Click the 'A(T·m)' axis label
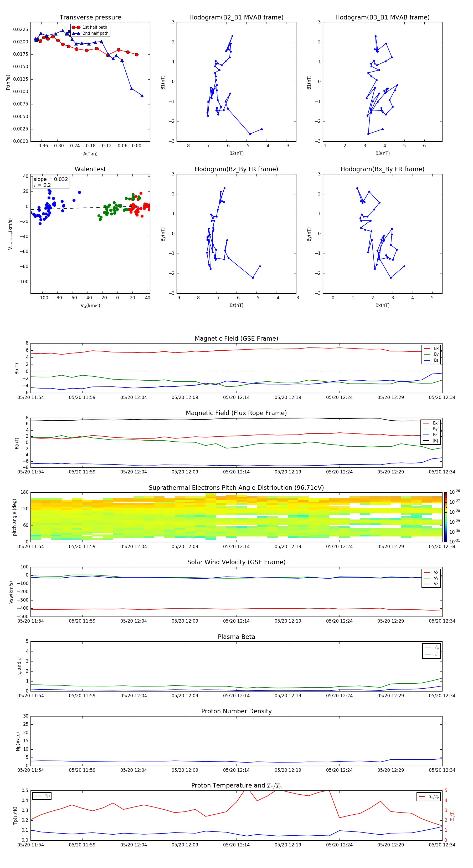Viewport: 473px width, 868px height. tap(90, 154)
